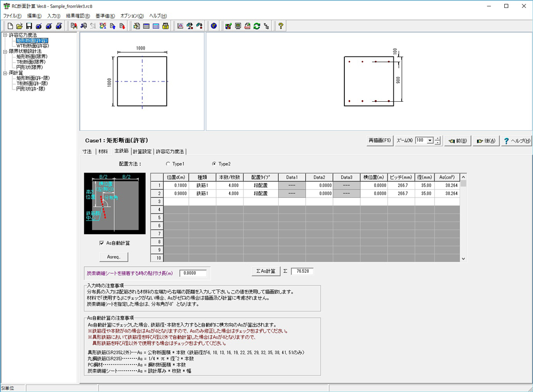Open the ファイル(F) menu
Viewport: 533px width, 392px height.
[12, 16]
